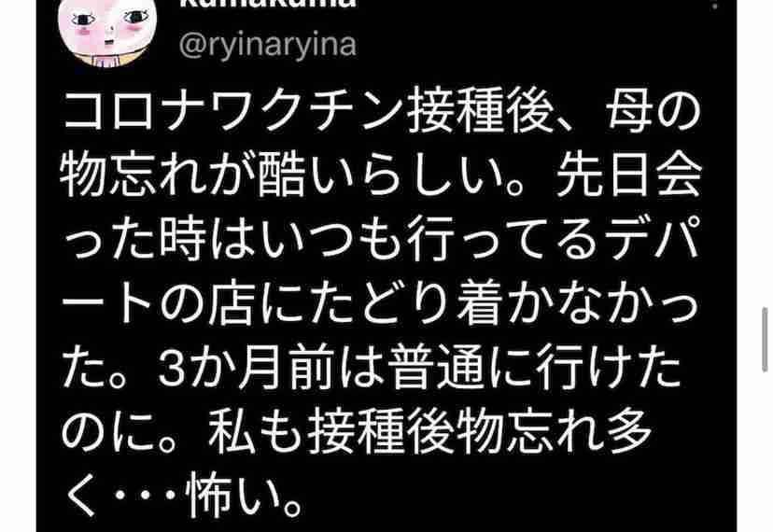Open the @ryinaryina profile handle
The height and width of the screenshot is (532, 773).
(268, 45)
